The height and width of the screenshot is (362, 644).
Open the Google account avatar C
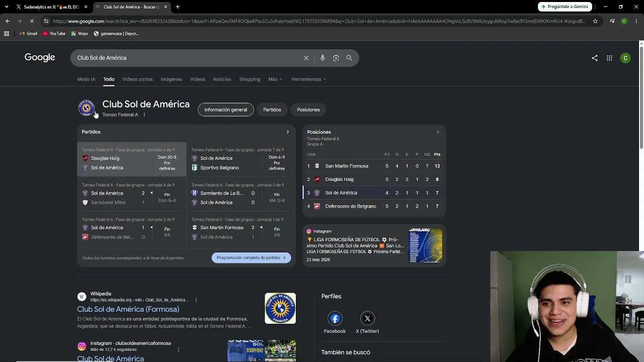point(625,58)
